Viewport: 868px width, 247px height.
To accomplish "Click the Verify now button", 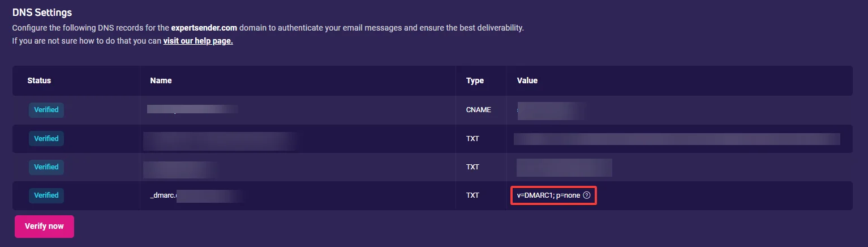I will point(44,226).
